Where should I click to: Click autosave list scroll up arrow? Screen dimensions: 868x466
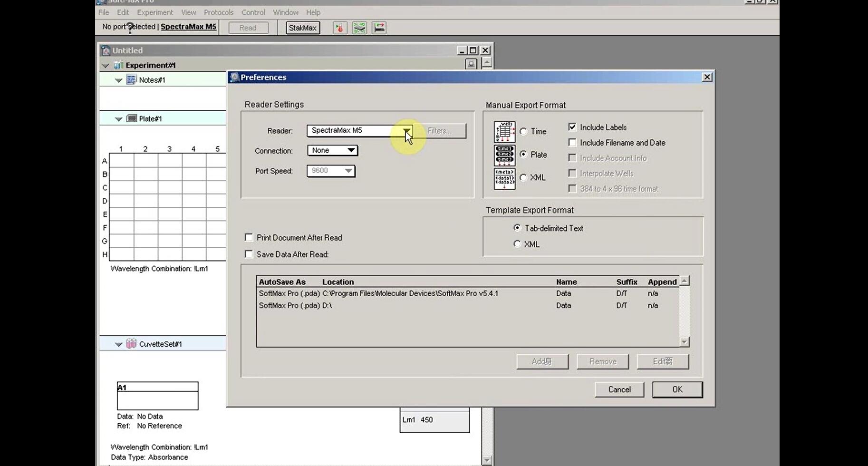click(684, 281)
